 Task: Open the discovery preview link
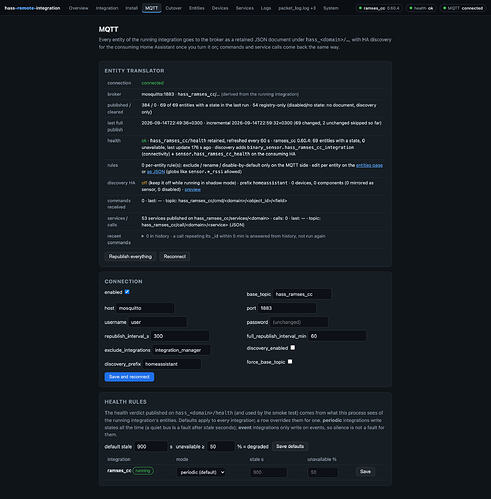(193, 189)
